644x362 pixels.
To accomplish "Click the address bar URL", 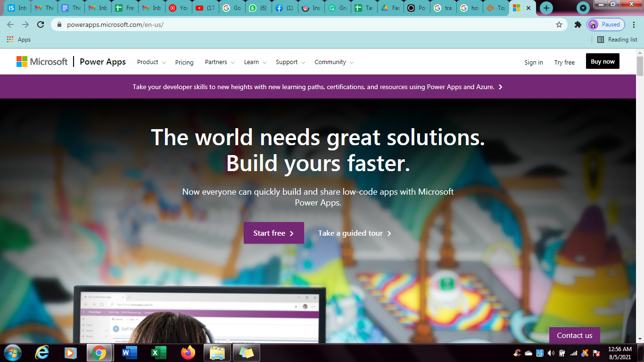I will click(115, 25).
